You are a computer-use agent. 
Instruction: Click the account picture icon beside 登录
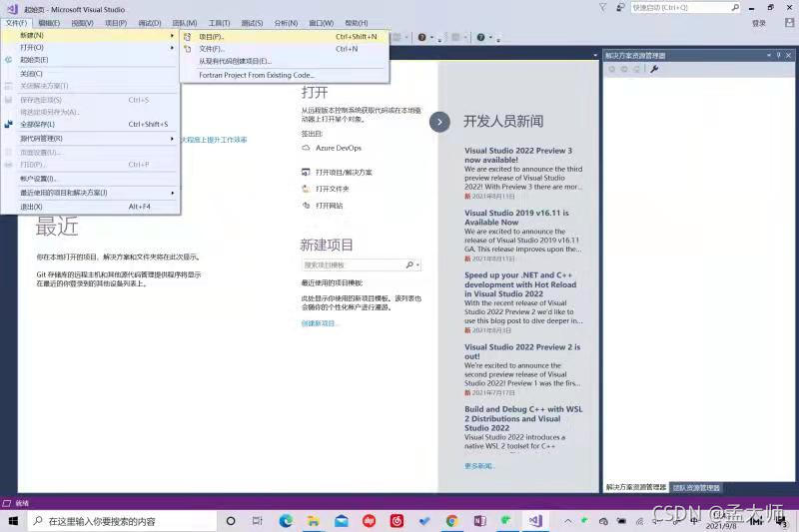(789, 23)
